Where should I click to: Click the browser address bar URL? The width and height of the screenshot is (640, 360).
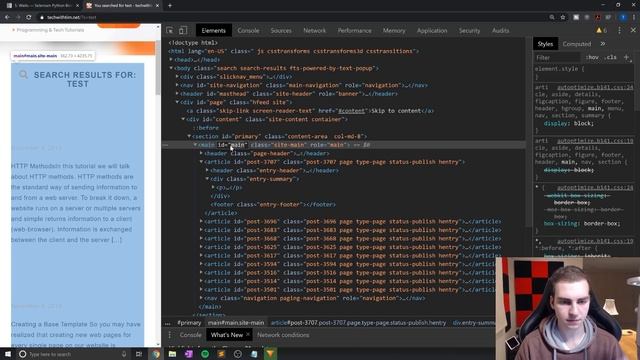[x=71, y=17]
